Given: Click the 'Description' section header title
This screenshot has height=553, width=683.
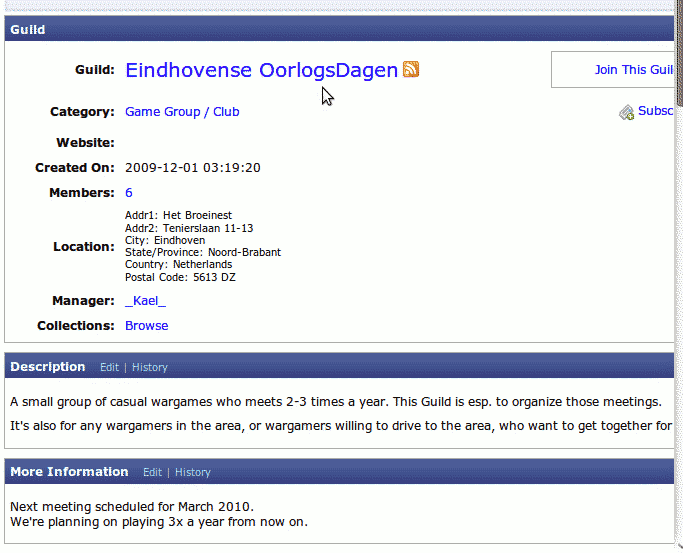Looking at the screenshot, I should (47, 367).
